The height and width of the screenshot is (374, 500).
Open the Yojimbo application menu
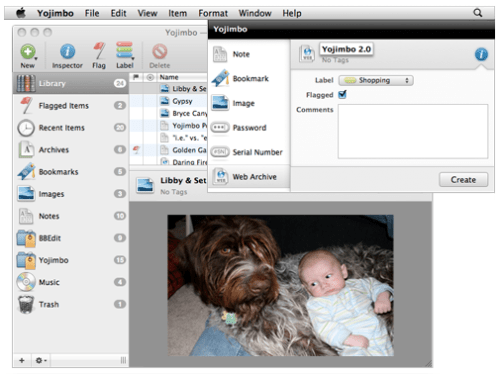[55, 13]
